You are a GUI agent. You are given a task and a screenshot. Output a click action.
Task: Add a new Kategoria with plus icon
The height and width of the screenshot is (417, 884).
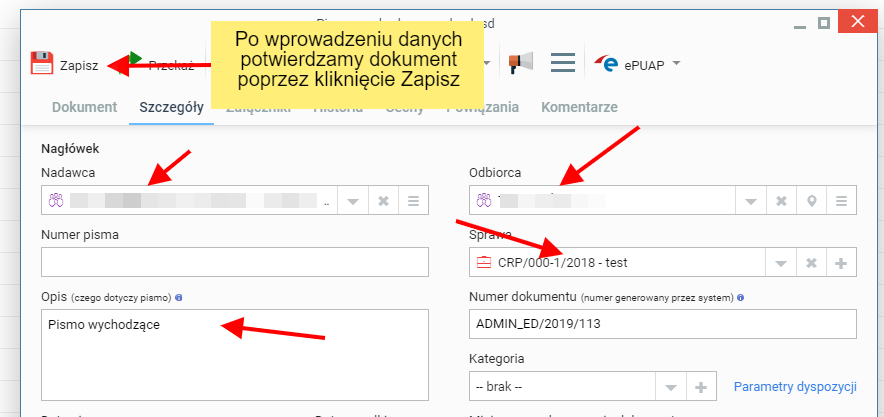pos(701,387)
